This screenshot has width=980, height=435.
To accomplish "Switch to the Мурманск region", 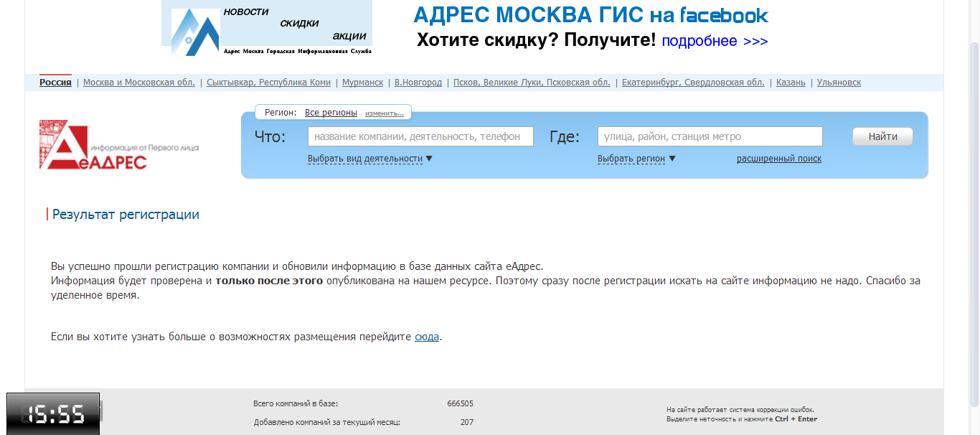I will coord(362,83).
